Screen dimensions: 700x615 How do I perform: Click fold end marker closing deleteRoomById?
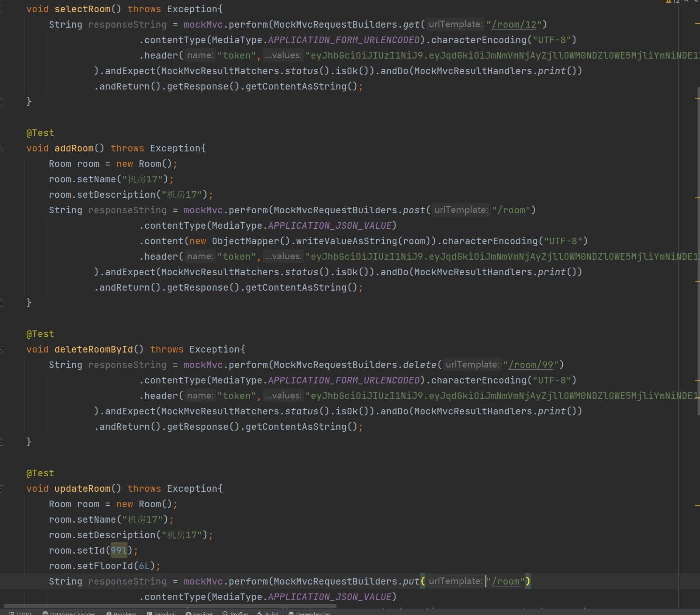pos(2,442)
